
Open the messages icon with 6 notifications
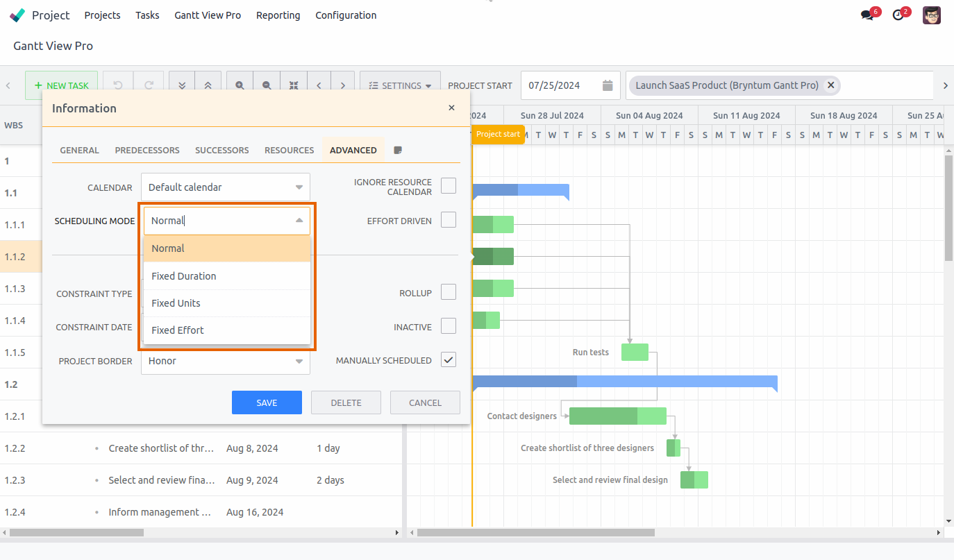[869, 13]
